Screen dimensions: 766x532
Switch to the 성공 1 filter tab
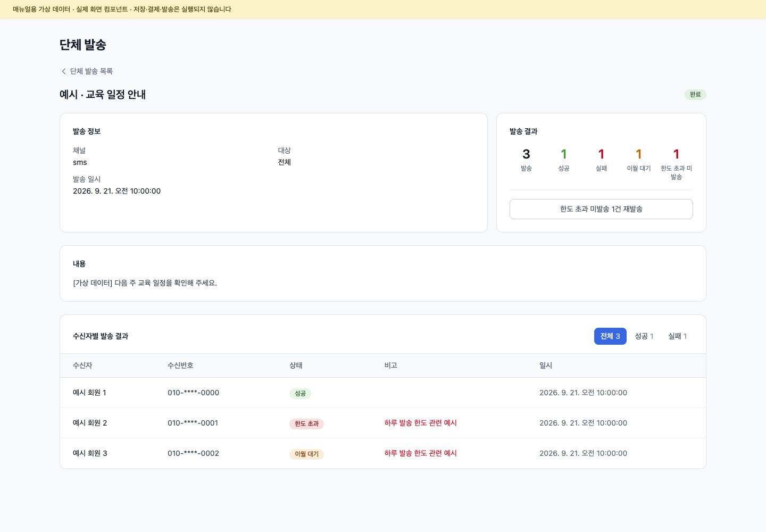644,336
